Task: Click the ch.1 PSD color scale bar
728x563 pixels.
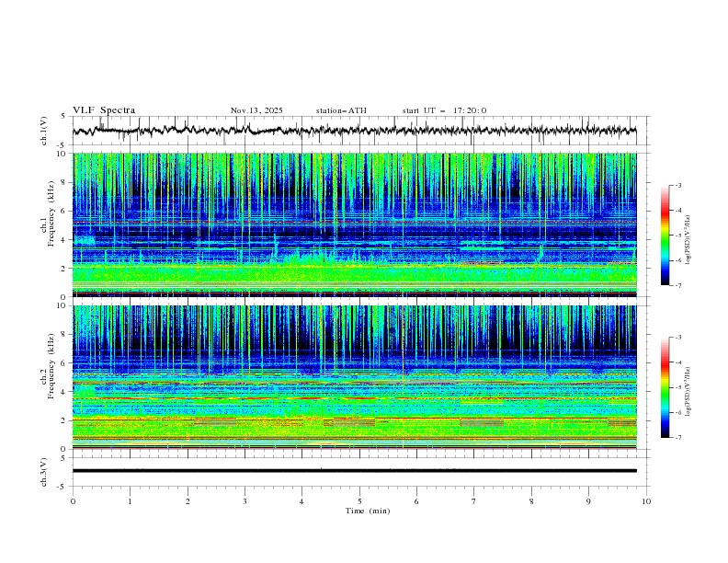Action: [x=665, y=236]
